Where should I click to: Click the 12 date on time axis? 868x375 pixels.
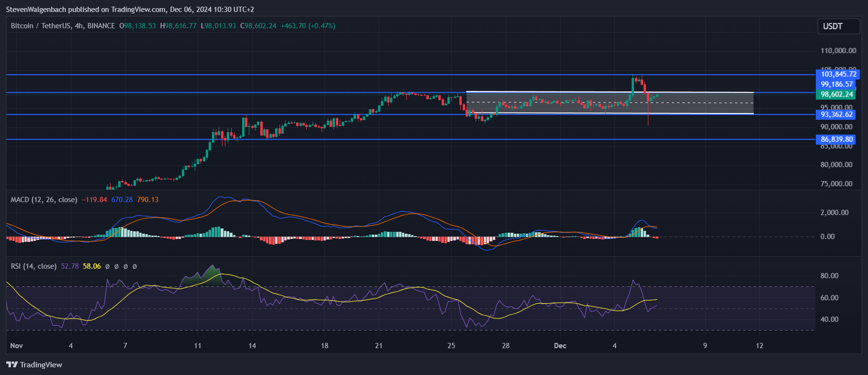759,346
